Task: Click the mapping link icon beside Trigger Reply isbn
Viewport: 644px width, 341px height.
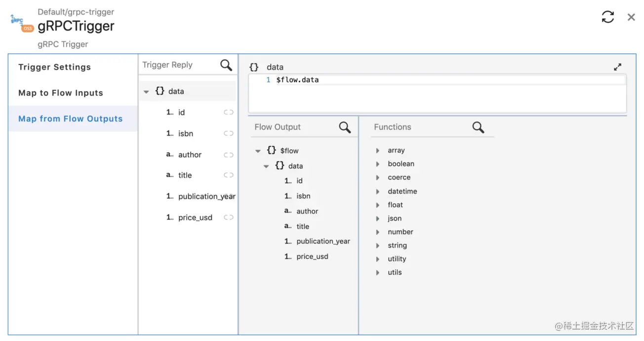Action: tap(228, 133)
